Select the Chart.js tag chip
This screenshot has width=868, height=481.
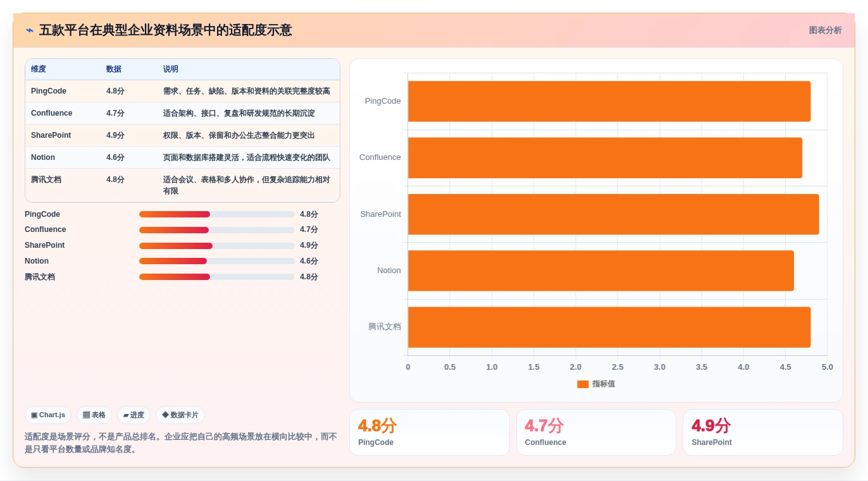tap(48, 415)
